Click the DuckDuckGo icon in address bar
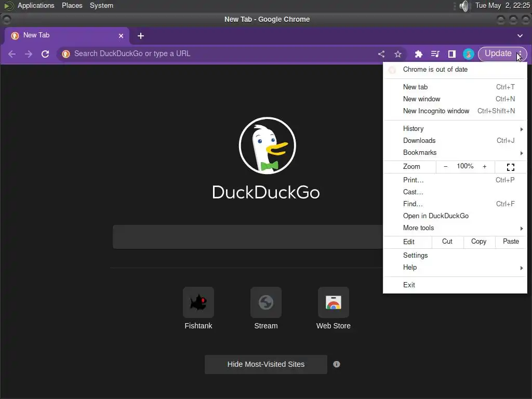The image size is (532, 399). pyautogui.click(x=66, y=54)
